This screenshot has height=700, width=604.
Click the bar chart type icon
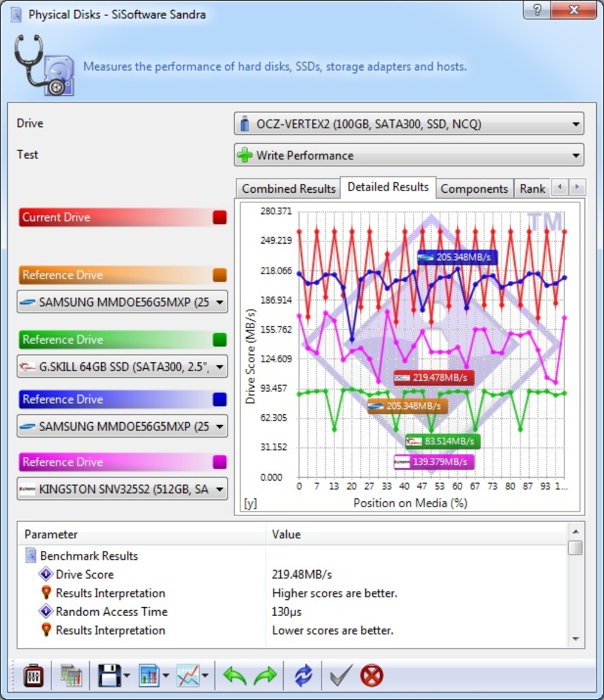click(149, 675)
